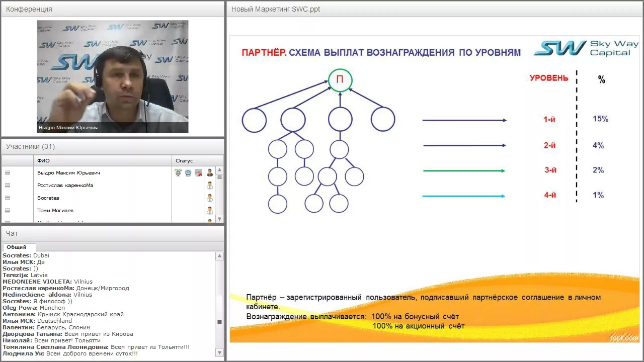Click chat message 'Oleg Powa: München'
The height and width of the screenshot is (362, 644).
[34, 308]
